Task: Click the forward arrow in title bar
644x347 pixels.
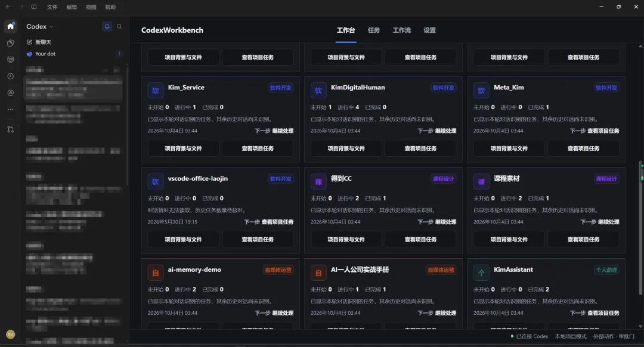Action: coord(21,7)
